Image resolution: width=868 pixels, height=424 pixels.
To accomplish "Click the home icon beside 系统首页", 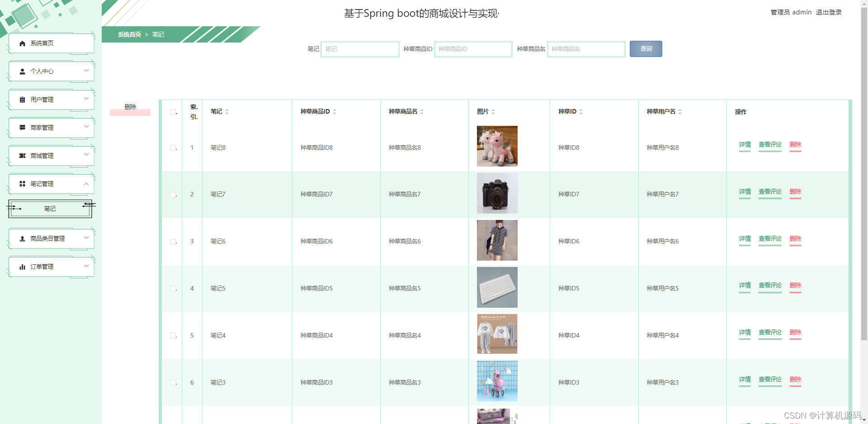I will point(22,43).
